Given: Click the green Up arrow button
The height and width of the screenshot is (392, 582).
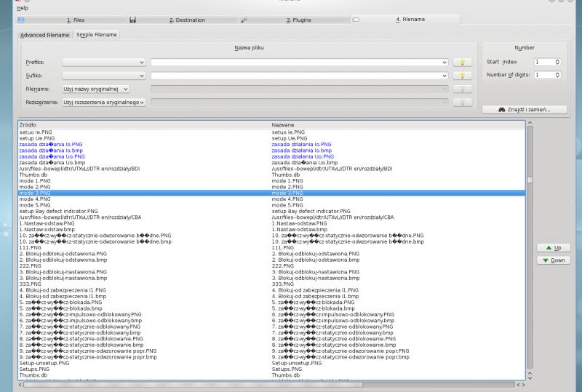Looking at the screenshot, I should [x=553, y=248].
